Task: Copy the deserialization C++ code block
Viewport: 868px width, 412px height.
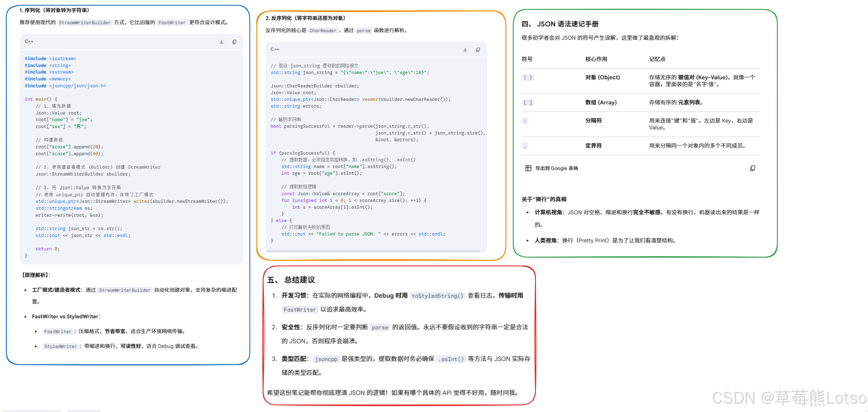Action: point(478,50)
